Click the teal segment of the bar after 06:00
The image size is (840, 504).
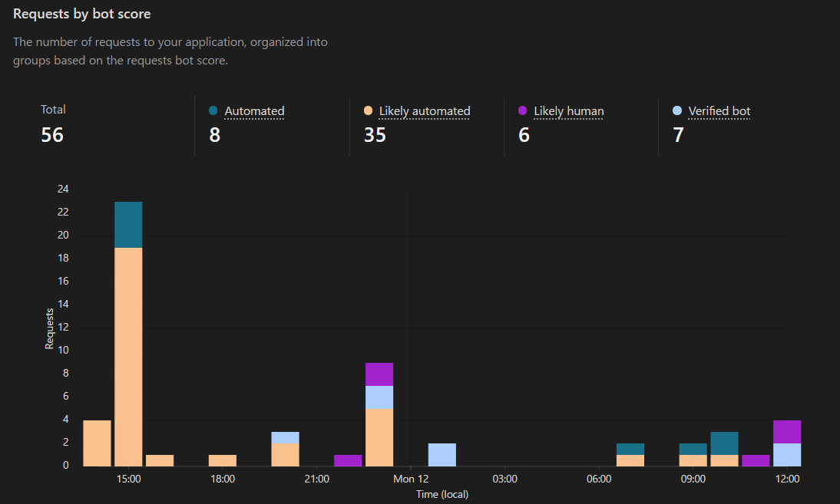[x=630, y=449]
